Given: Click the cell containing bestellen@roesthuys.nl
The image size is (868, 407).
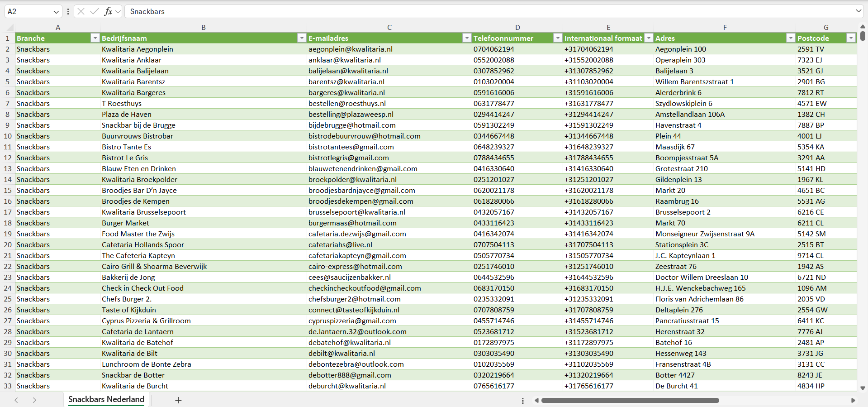Looking at the screenshot, I should point(347,103).
